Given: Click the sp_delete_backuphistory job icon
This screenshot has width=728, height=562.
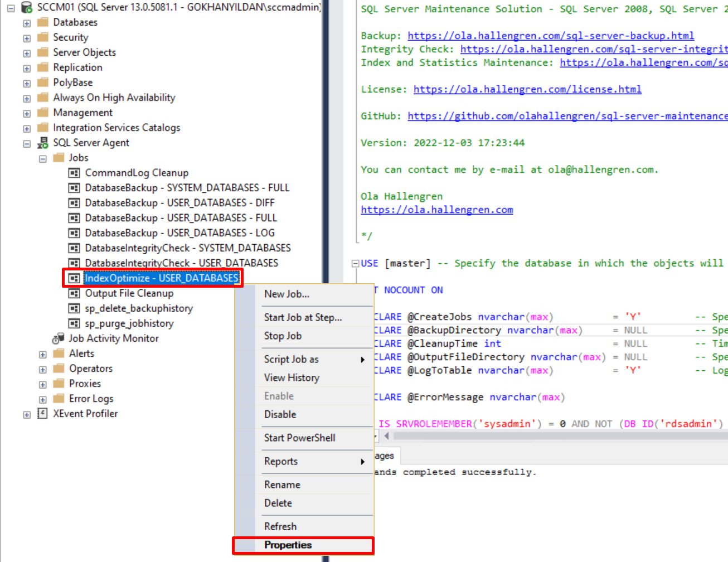Looking at the screenshot, I should (x=74, y=308).
